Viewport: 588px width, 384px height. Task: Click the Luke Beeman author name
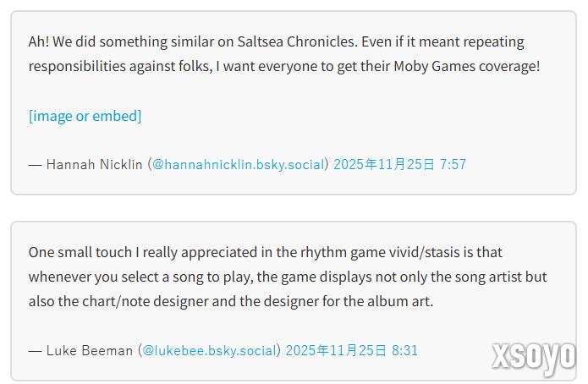click(89, 350)
